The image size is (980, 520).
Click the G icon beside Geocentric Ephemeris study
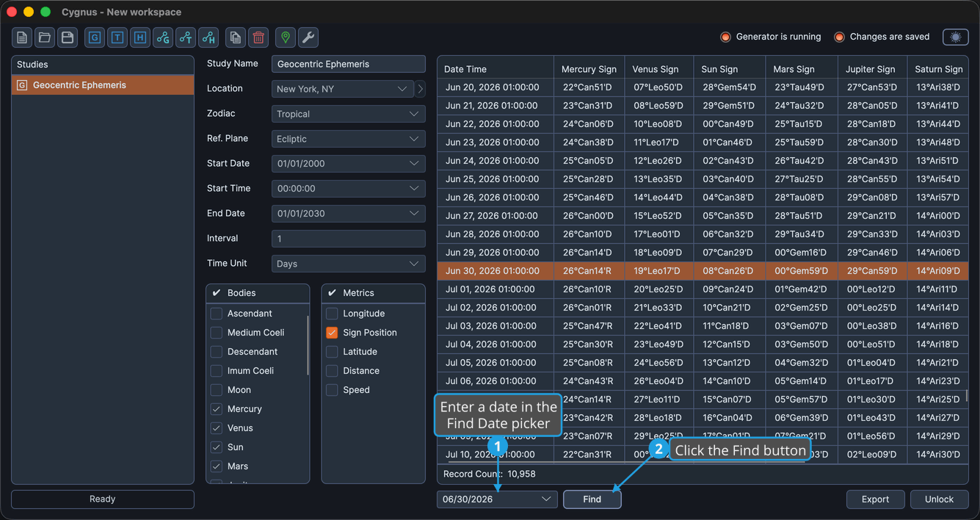pos(22,85)
